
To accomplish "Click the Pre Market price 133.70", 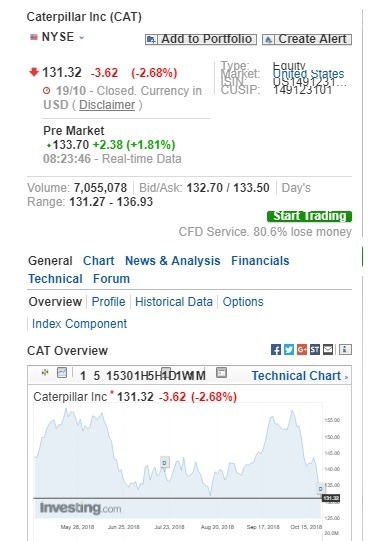I will [x=71, y=145].
